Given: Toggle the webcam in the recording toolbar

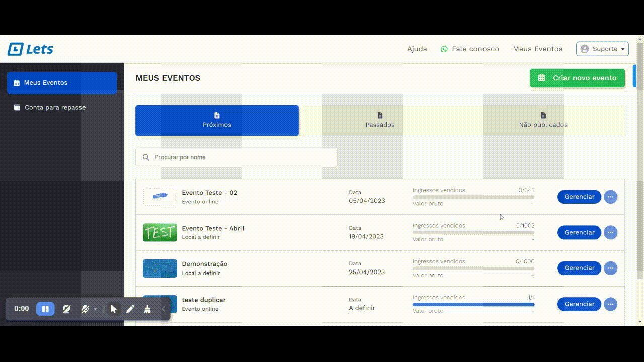Looking at the screenshot, I should point(66,309).
